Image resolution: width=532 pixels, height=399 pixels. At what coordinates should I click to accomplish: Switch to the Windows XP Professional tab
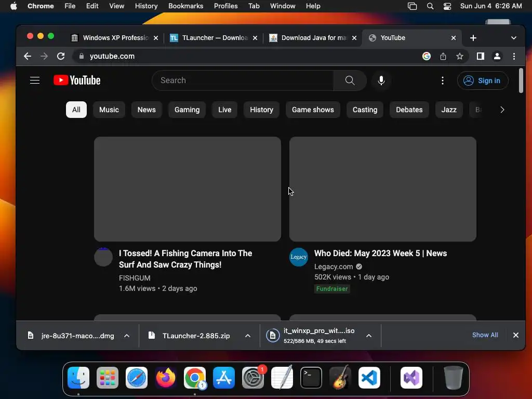pos(115,38)
